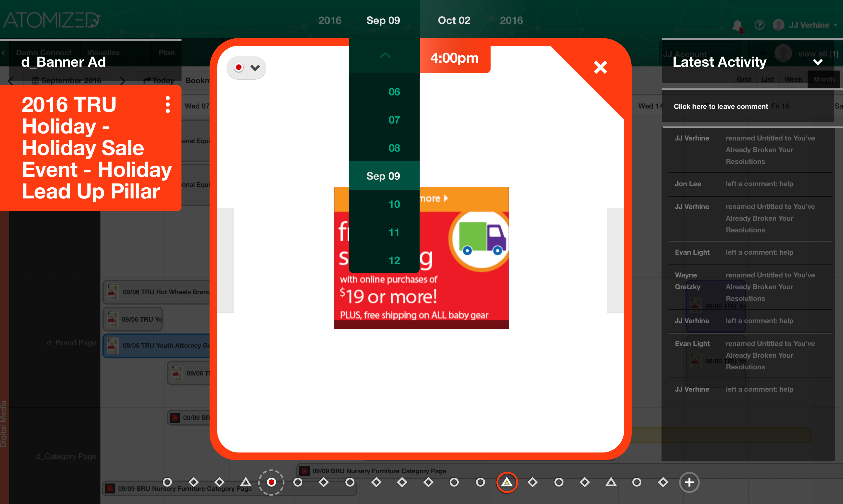Open the help question mark icon
The image size is (843, 504).
760,25
